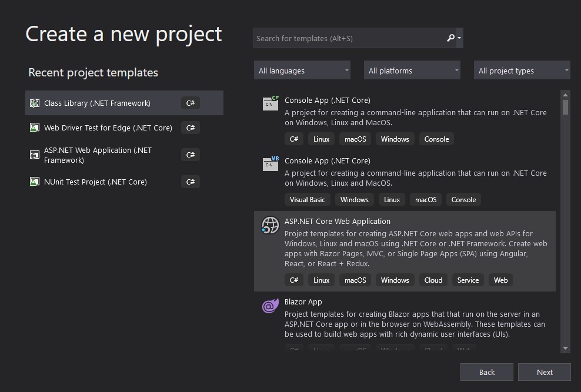This screenshot has width=581, height=392.
Task: Select ASP.NET Core Web Application title
Action: [337, 222]
